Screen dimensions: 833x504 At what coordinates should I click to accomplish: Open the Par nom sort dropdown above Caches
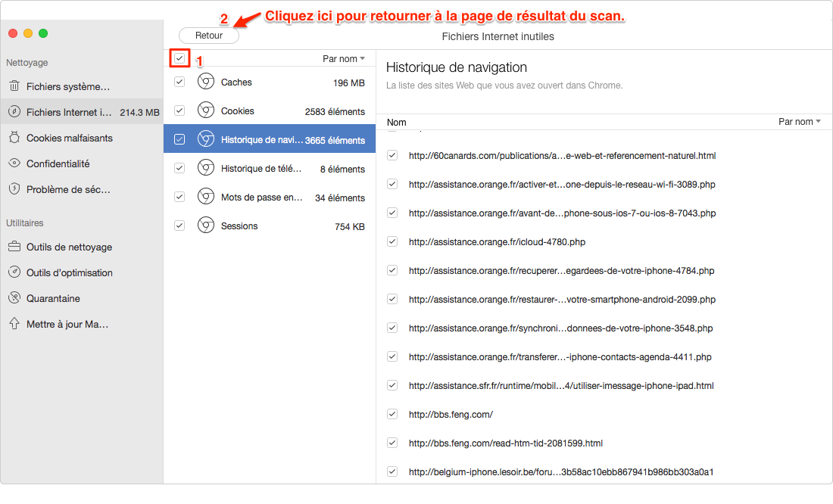click(x=344, y=58)
